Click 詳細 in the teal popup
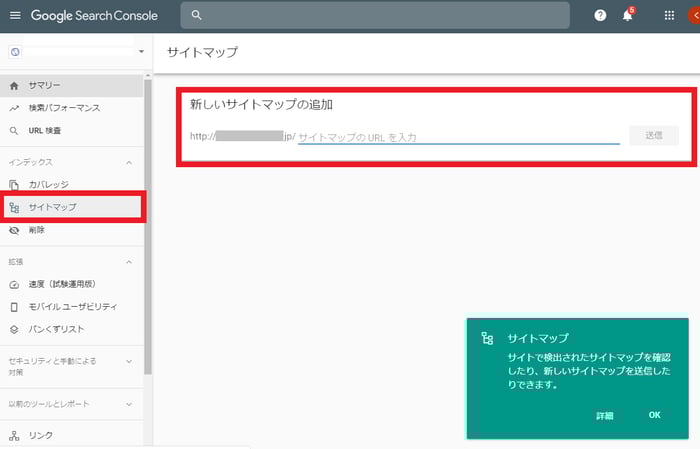 605,416
